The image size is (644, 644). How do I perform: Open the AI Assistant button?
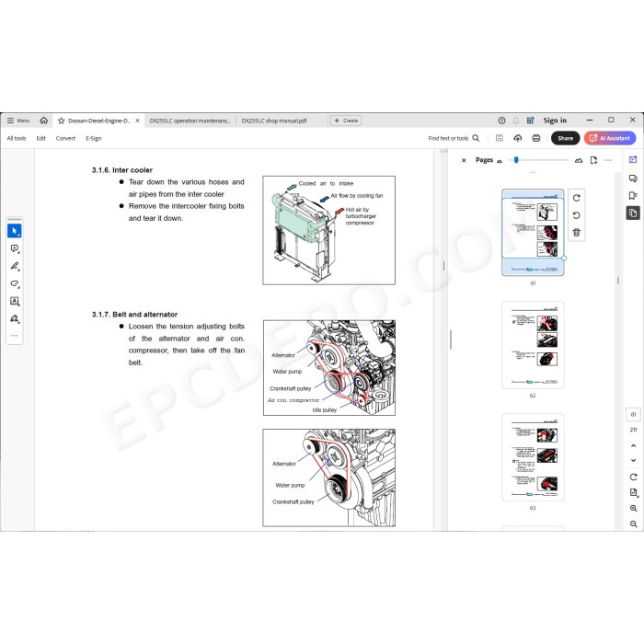(610, 138)
